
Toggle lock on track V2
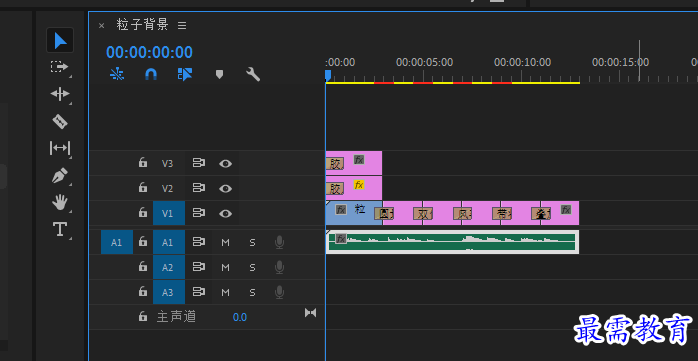(x=142, y=188)
